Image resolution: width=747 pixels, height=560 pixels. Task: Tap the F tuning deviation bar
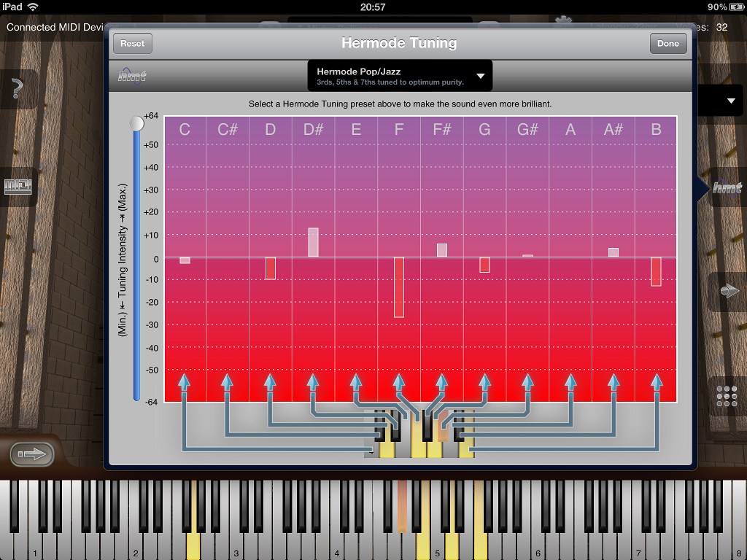point(399,287)
